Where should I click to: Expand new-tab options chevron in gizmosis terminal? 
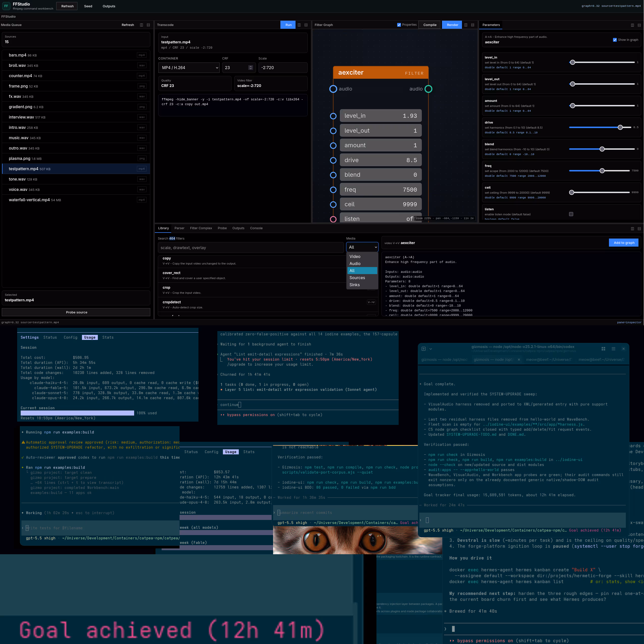(x=431, y=349)
